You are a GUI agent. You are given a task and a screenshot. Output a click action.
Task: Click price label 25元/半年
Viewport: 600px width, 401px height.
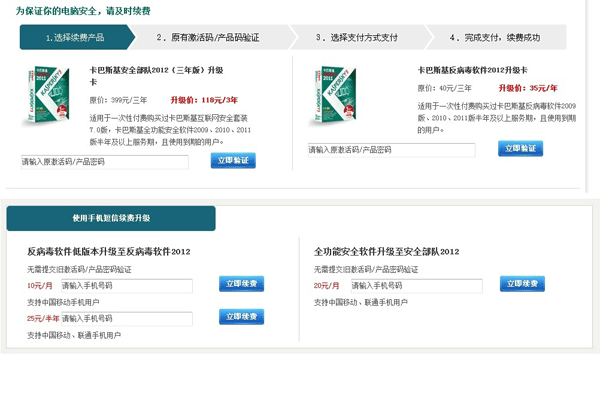[x=43, y=319]
